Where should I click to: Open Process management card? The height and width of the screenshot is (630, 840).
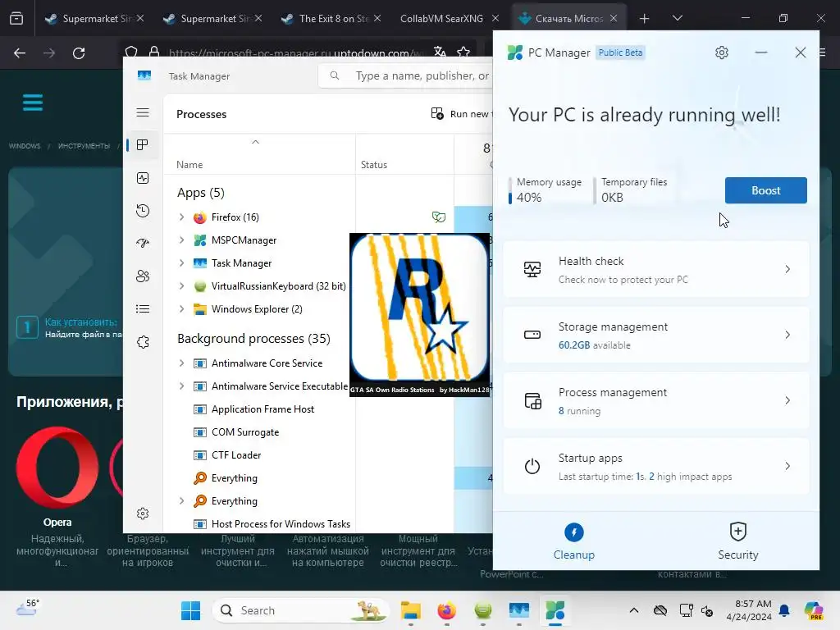[x=656, y=400]
